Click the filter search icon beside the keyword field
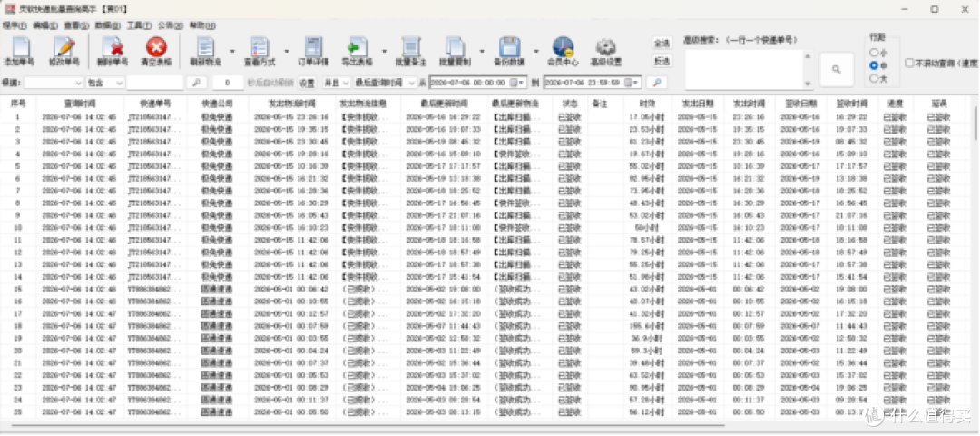The height and width of the screenshot is (436, 980). click(x=196, y=83)
